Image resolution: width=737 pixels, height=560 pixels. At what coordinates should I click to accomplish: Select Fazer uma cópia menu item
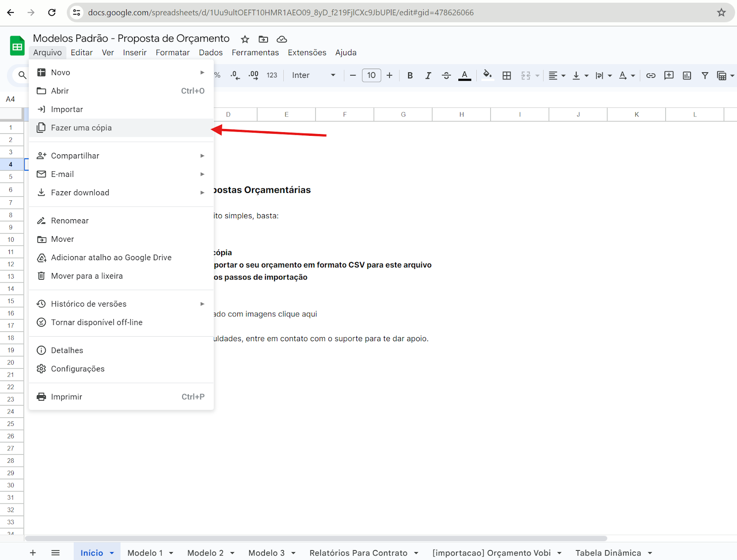[82, 128]
